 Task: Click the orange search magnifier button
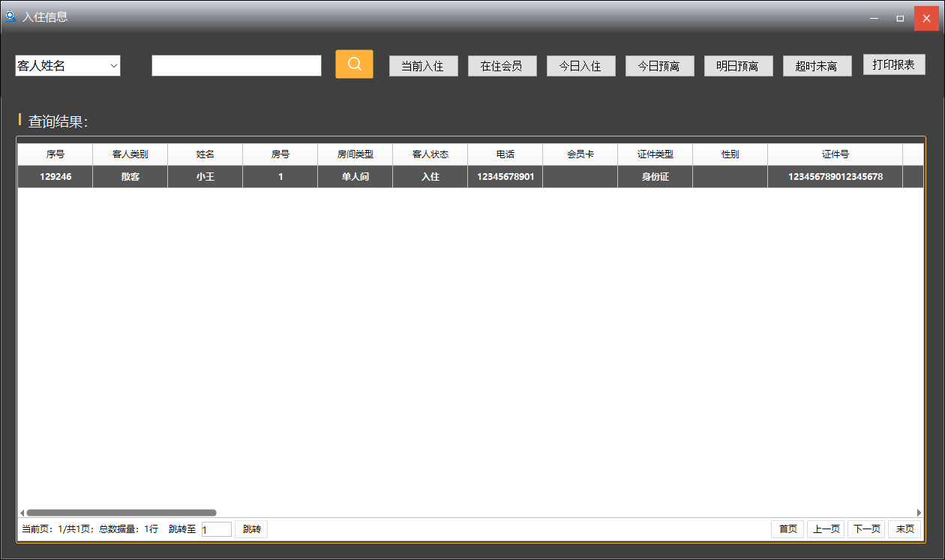point(354,64)
